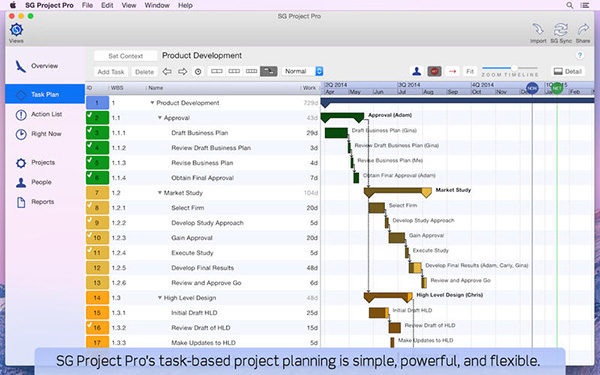The height and width of the screenshot is (375, 600).
Task: Open the Window menu
Action: (x=157, y=5)
